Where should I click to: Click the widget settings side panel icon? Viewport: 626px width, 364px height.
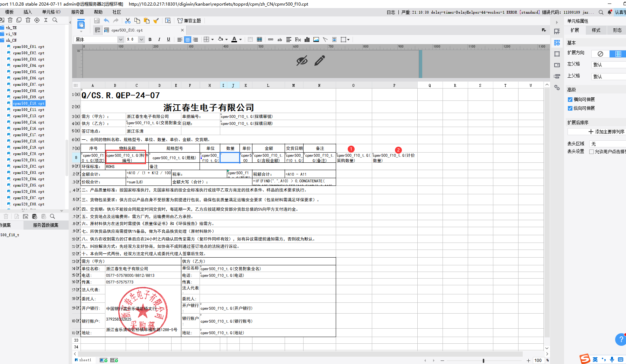click(x=557, y=65)
